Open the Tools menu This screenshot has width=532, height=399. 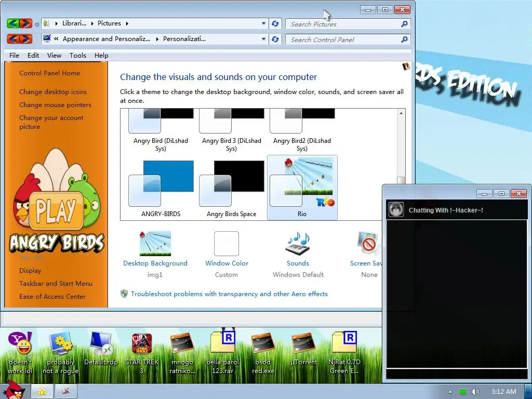pos(78,55)
